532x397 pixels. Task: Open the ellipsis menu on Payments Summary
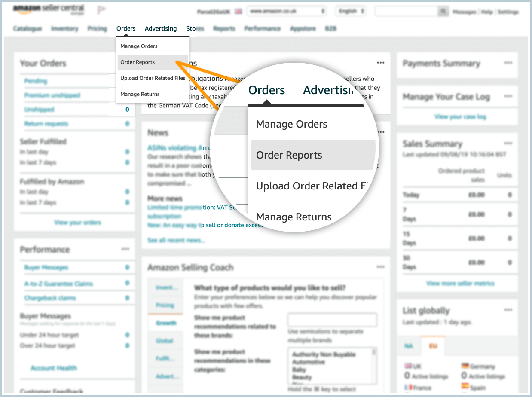pos(508,63)
